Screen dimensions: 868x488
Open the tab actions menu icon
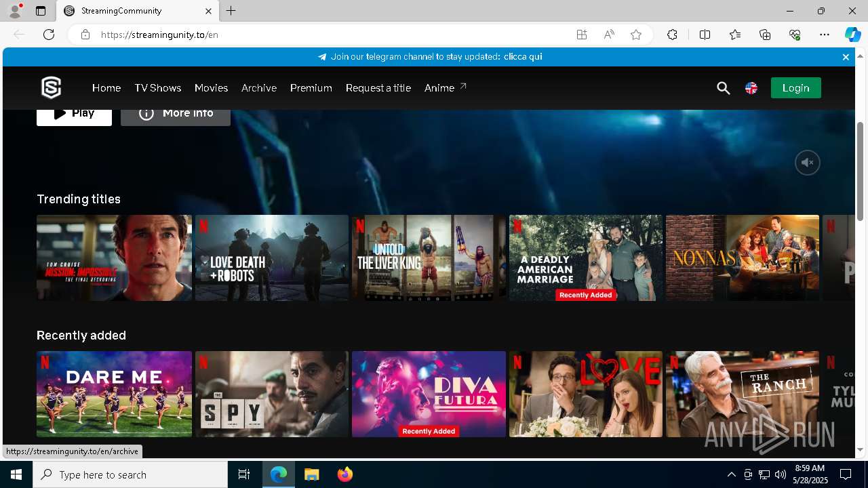(x=41, y=11)
